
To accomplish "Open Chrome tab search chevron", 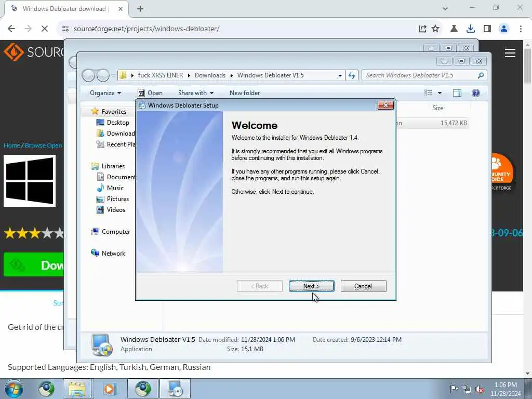I will click(x=445, y=9).
